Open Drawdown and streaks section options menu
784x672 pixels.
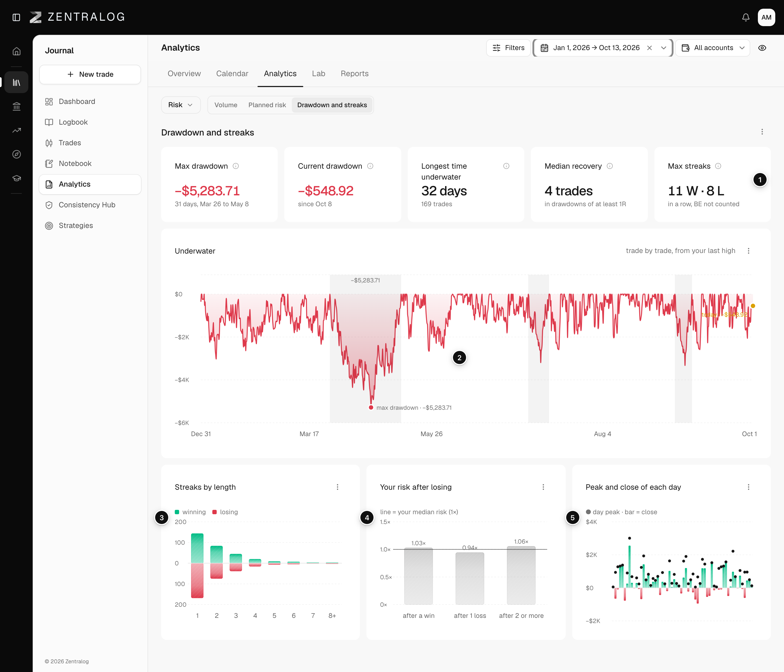pyautogui.click(x=762, y=132)
